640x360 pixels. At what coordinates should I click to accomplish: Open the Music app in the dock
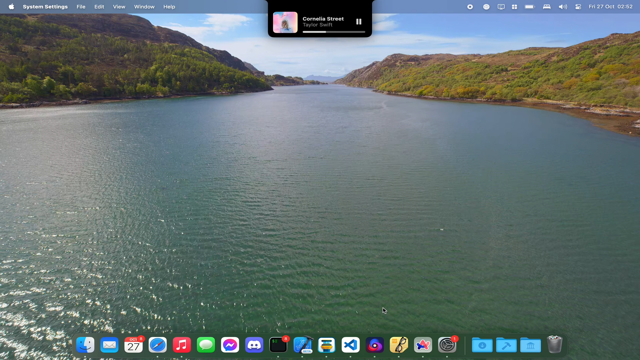pos(182,345)
